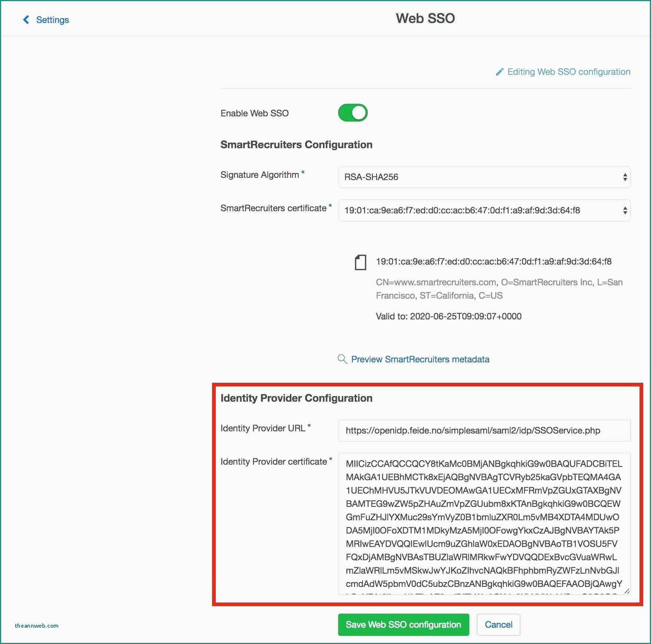Open the RSA-SHA256 Signature Algorithm dropdown
The width and height of the screenshot is (651, 644).
tap(484, 177)
